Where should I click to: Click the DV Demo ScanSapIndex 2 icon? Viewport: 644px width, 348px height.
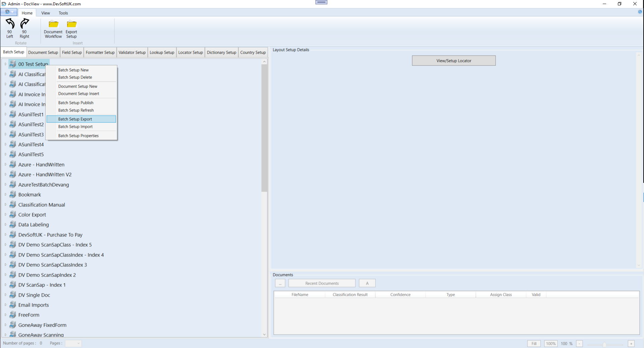click(x=13, y=275)
